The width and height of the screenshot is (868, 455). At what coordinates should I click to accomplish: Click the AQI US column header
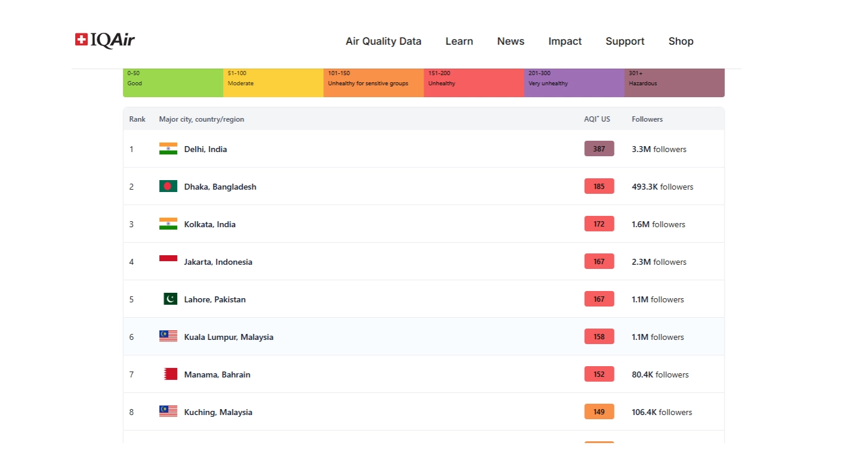(x=597, y=119)
